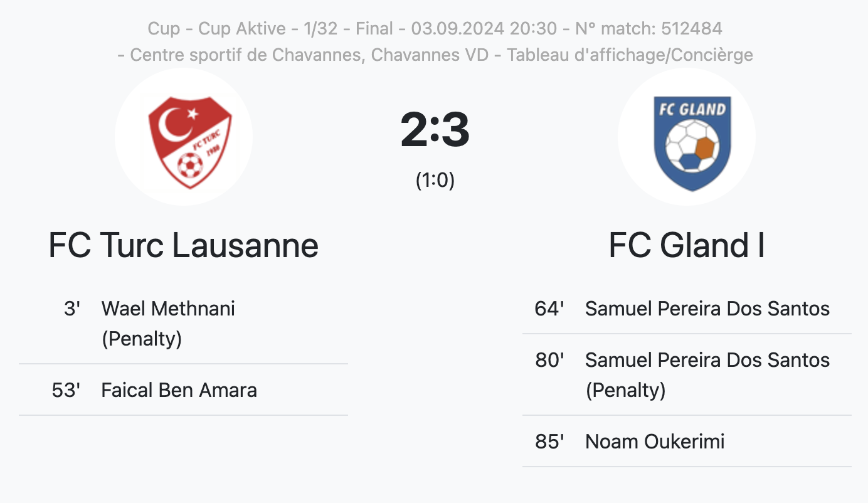Image resolution: width=868 pixels, height=503 pixels.
Task: Open the FC Gland I team name
Action: [x=687, y=246]
